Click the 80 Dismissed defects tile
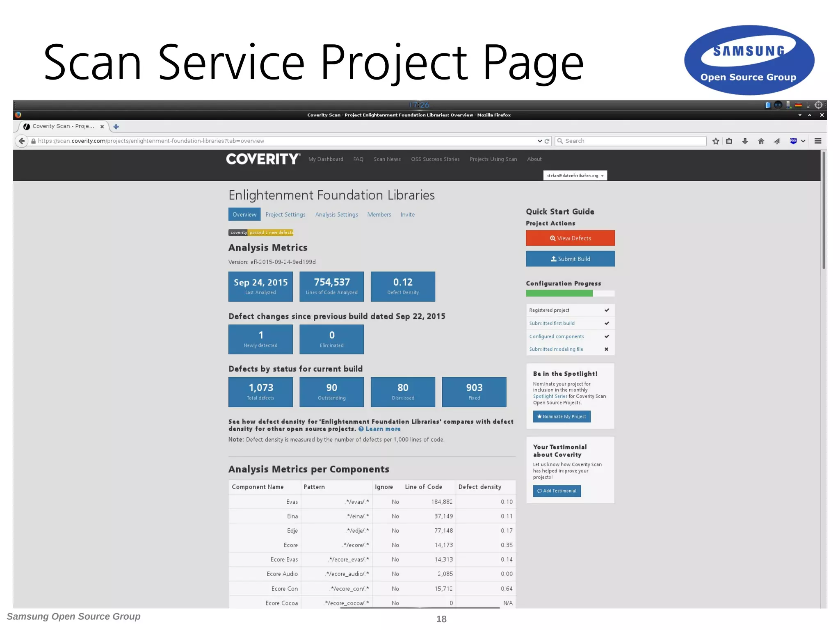Screen dimensions: 840x630 pos(403,392)
